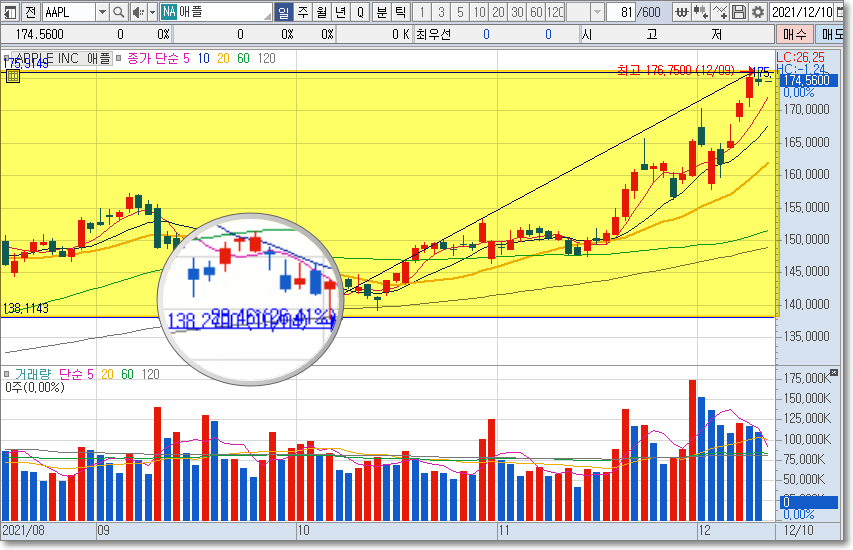
Task: Select the 120 interval button
Action: pos(555,11)
